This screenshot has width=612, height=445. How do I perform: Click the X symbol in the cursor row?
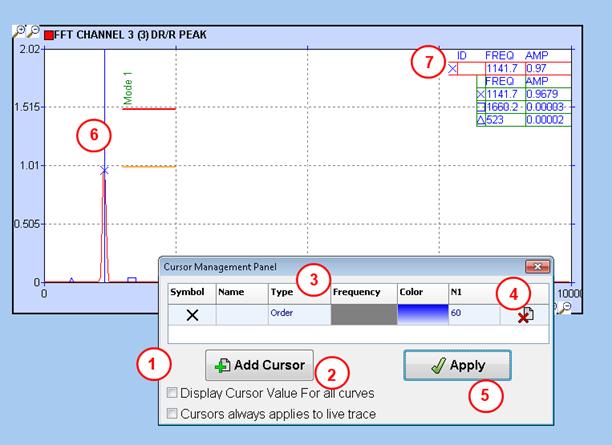tap(192, 315)
